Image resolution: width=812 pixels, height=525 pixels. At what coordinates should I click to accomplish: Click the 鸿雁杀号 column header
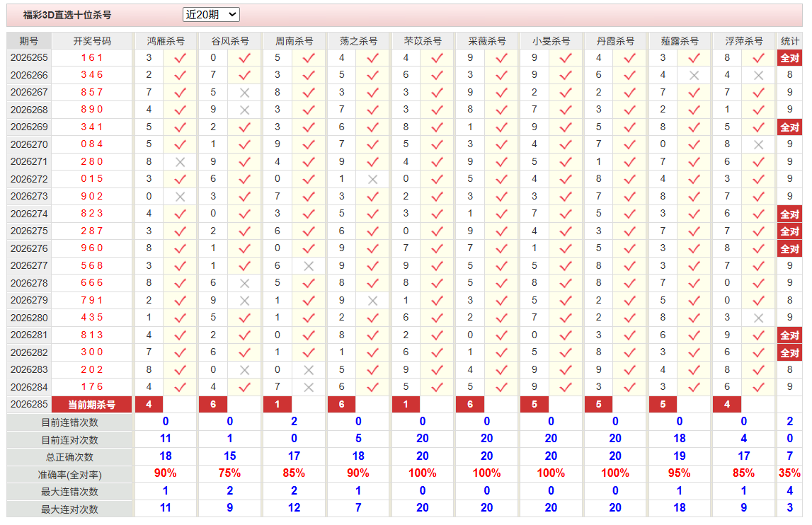(166, 41)
